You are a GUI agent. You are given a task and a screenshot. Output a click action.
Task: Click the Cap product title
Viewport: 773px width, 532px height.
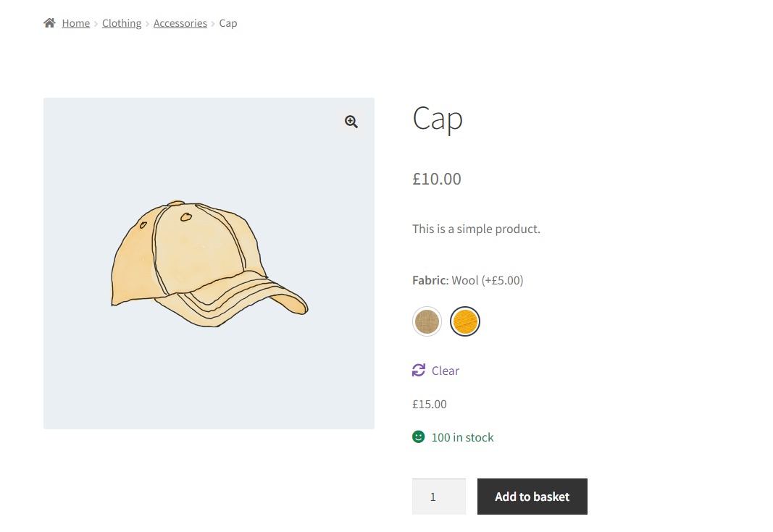pos(437,119)
